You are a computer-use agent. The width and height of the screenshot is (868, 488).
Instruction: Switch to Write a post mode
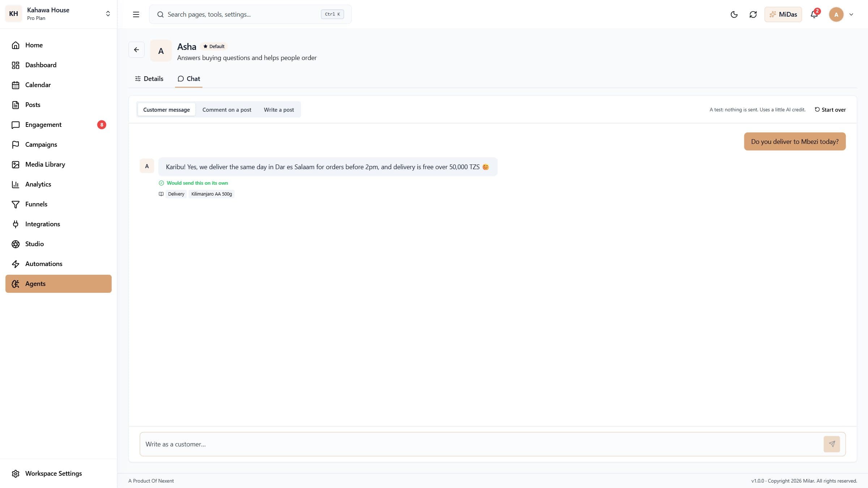tap(279, 110)
